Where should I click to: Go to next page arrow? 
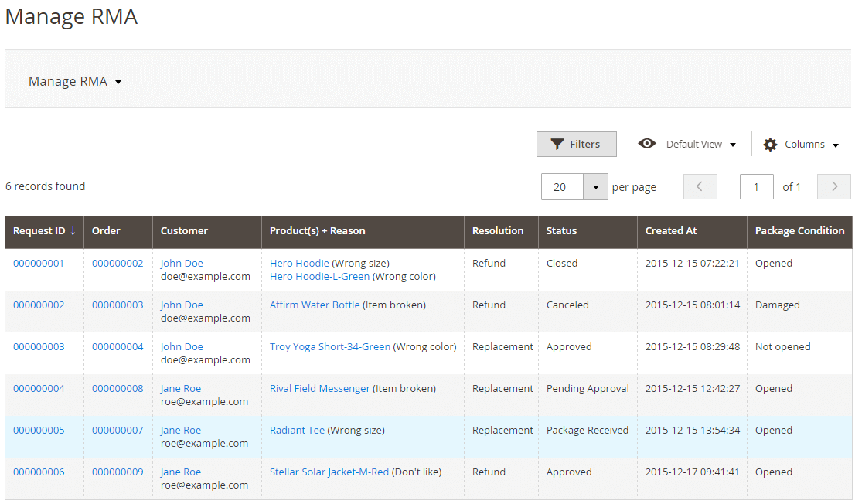(x=833, y=186)
